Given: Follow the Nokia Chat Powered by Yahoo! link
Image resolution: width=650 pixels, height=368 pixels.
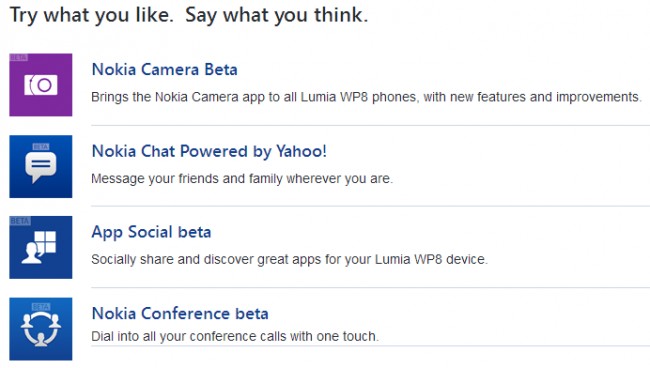Looking at the screenshot, I should [x=209, y=151].
